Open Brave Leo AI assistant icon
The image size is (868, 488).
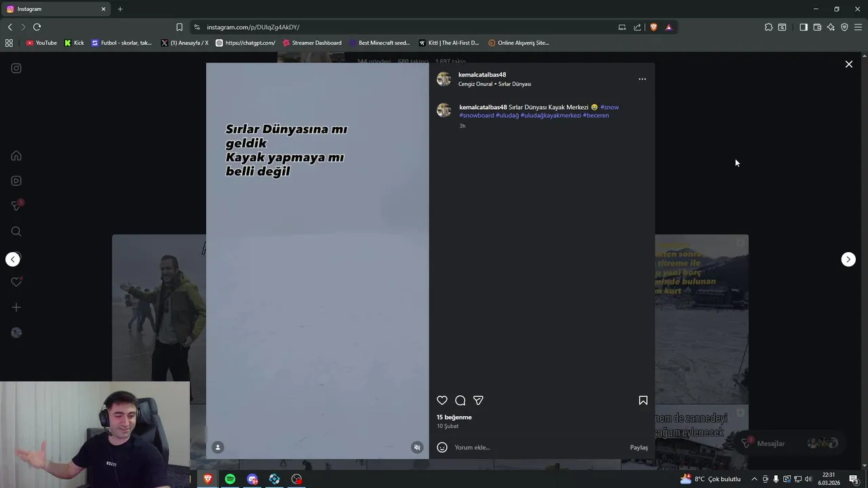(831, 27)
